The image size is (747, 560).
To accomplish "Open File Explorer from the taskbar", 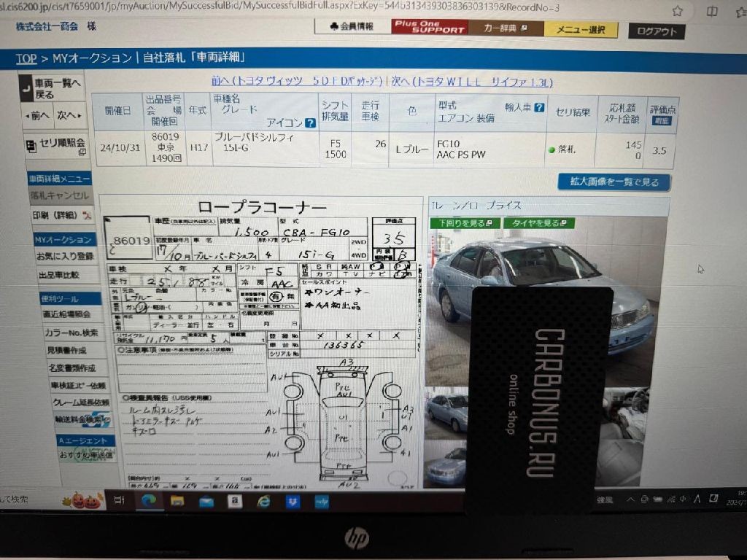I will click(177, 501).
